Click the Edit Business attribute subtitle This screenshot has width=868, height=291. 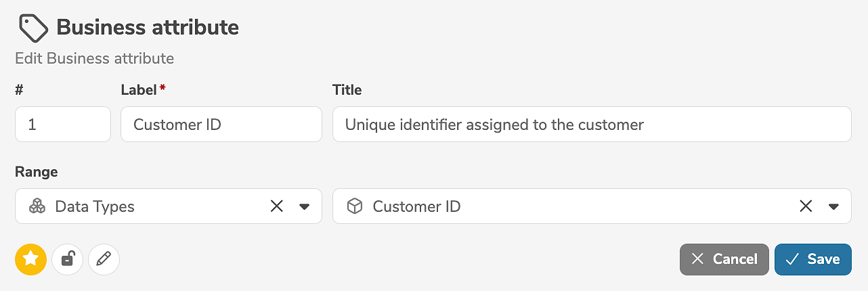pyautogui.click(x=94, y=58)
